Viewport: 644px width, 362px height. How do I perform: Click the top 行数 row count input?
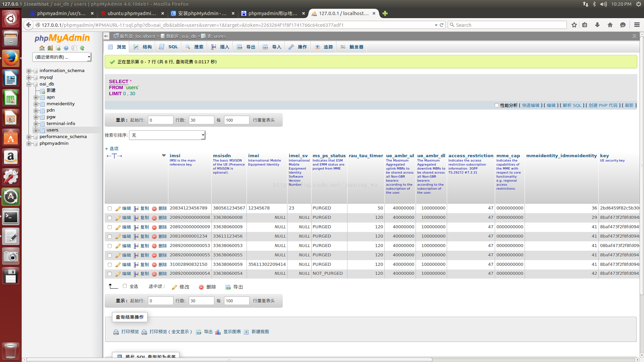pos(201,120)
